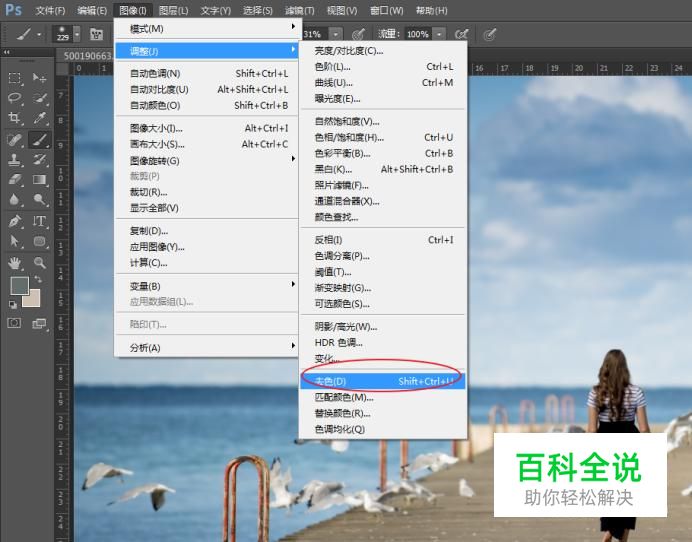
Task: Select the Blur tool
Action: (15, 199)
